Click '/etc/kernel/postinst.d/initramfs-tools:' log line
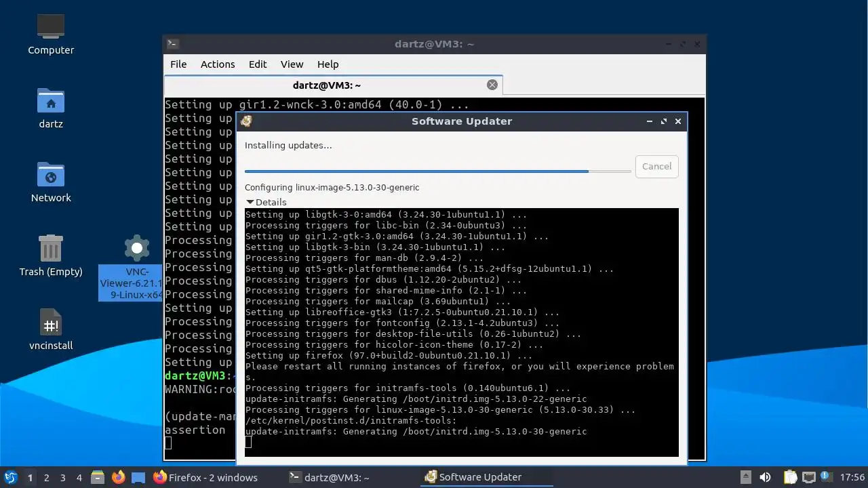This screenshot has width=868, height=488. point(351,421)
